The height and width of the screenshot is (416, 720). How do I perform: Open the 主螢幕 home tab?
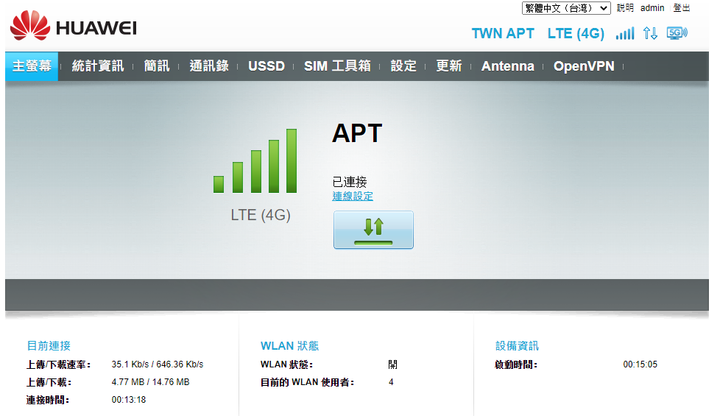point(32,66)
